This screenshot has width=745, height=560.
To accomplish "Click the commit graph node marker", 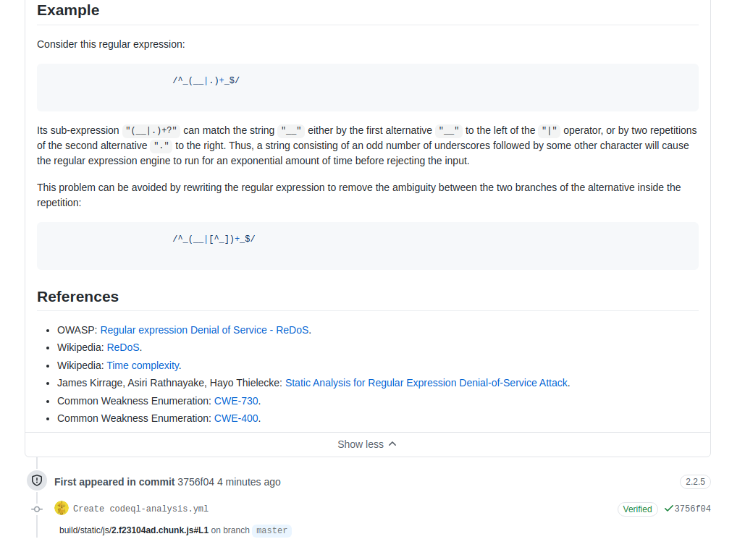I will (36, 509).
